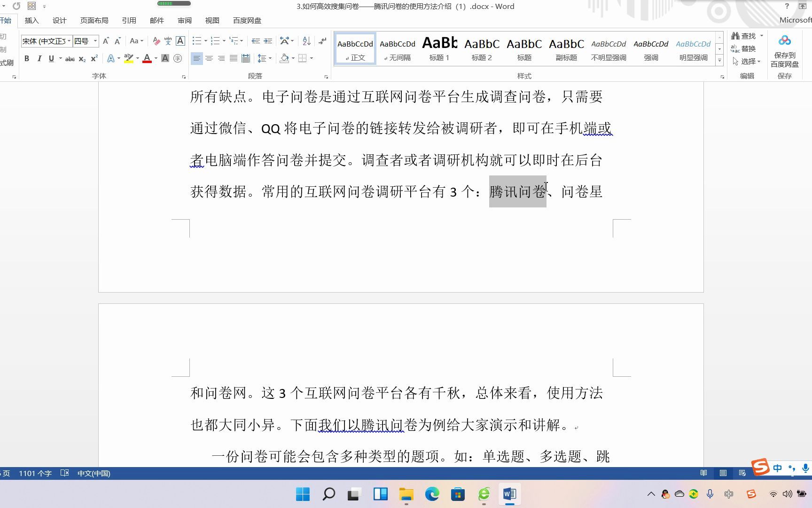The image size is (812, 508).
Task: Open the References tab
Action: pos(129,20)
